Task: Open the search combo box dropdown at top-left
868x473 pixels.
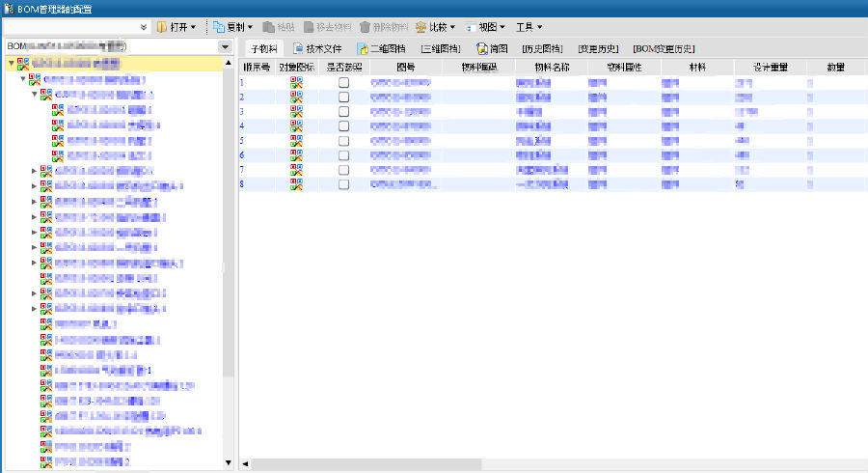Action: [144, 27]
